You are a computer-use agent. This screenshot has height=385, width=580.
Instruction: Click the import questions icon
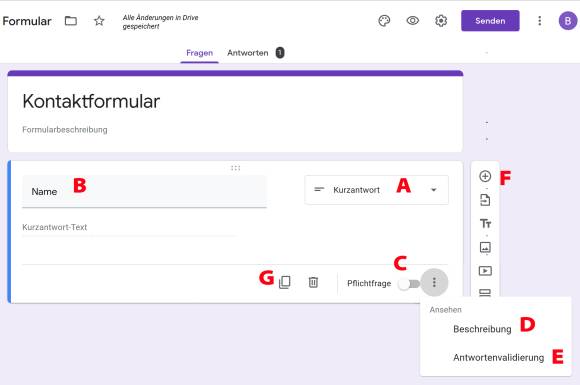pos(485,200)
